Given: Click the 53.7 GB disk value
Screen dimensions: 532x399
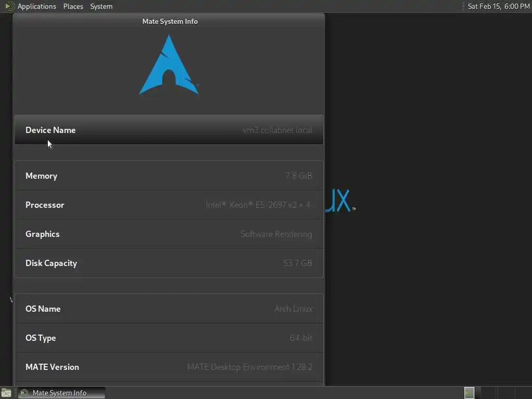Looking at the screenshot, I should pos(298,263).
